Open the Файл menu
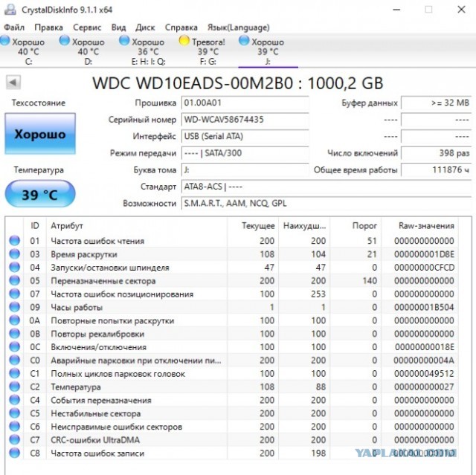Viewport: 476px width, 475px height. click(14, 28)
